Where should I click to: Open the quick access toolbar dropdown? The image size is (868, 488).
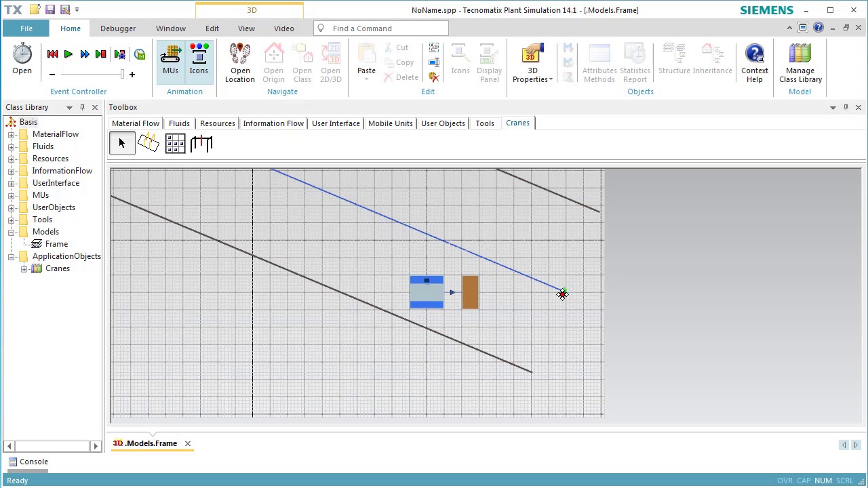click(77, 10)
